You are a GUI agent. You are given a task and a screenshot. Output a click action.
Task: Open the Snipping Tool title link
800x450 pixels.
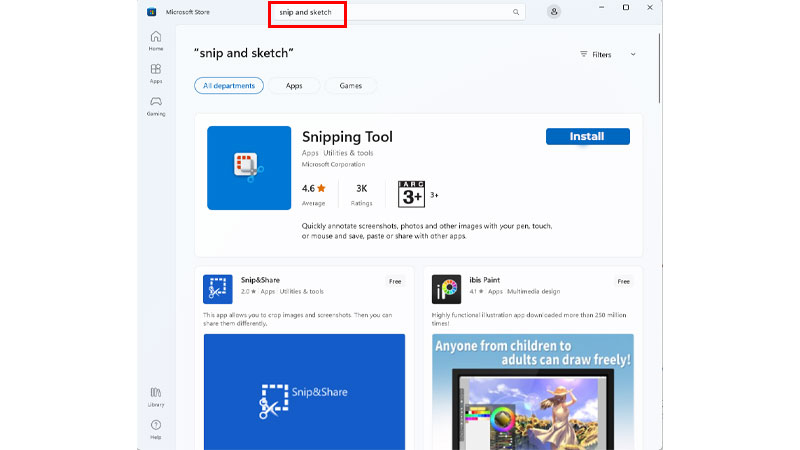[x=347, y=137]
